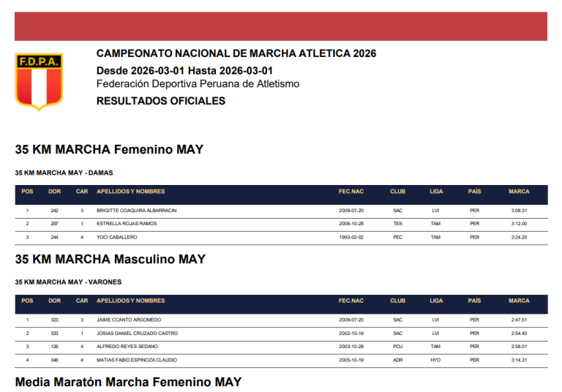Click the red banner at the top of the page
Screen dimensions: 562x392
coord(281,26)
